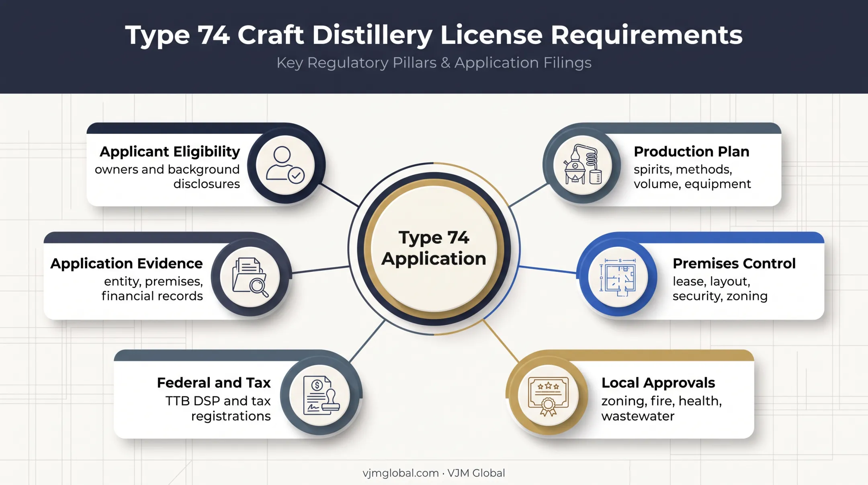The image size is (868, 485).
Task: Click the 'Local Approvals' heading
Action: pos(658,382)
